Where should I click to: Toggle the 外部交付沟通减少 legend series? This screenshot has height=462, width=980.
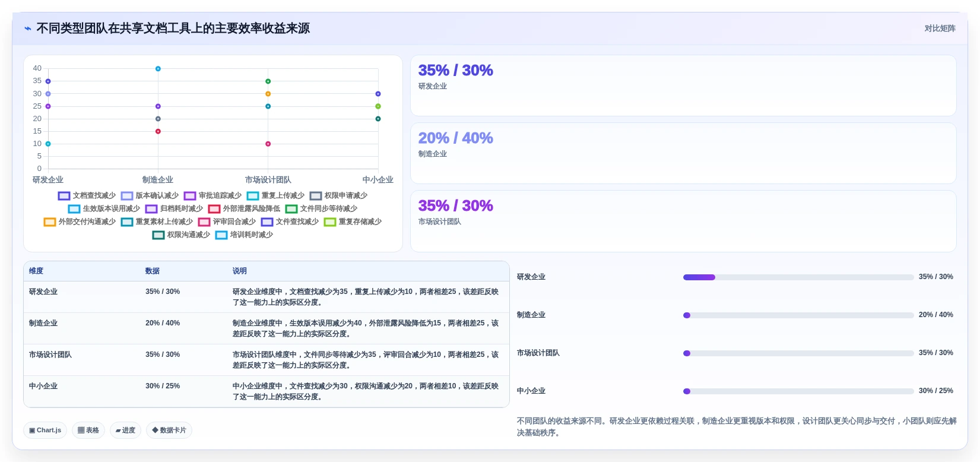(80, 221)
